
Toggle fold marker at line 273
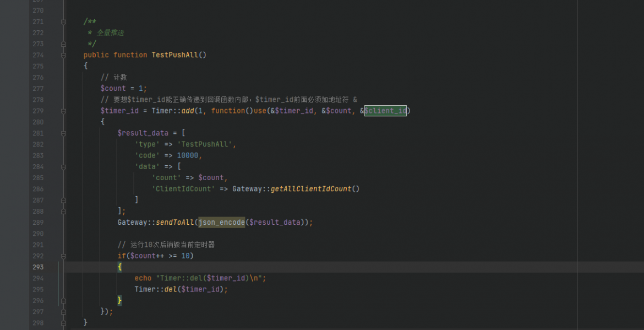(x=63, y=44)
